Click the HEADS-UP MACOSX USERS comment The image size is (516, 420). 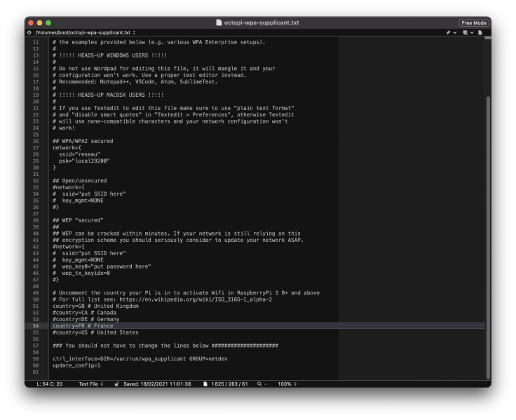(108, 95)
